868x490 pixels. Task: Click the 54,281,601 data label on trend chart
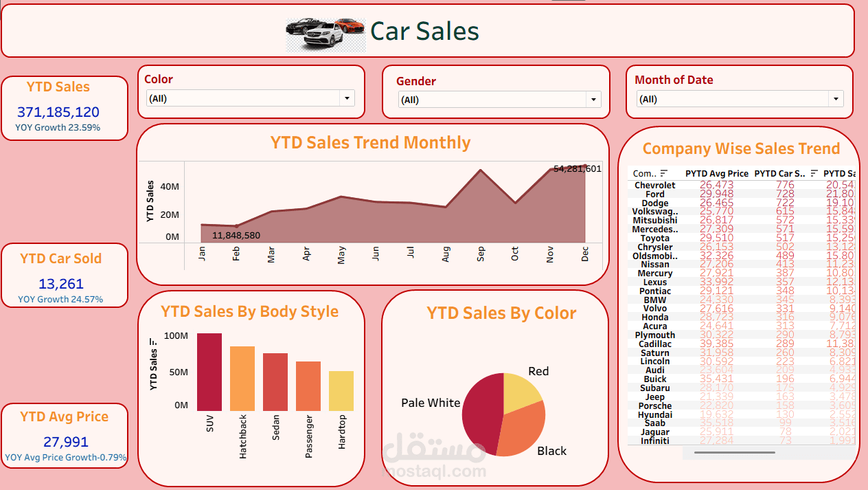(x=577, y=168)
